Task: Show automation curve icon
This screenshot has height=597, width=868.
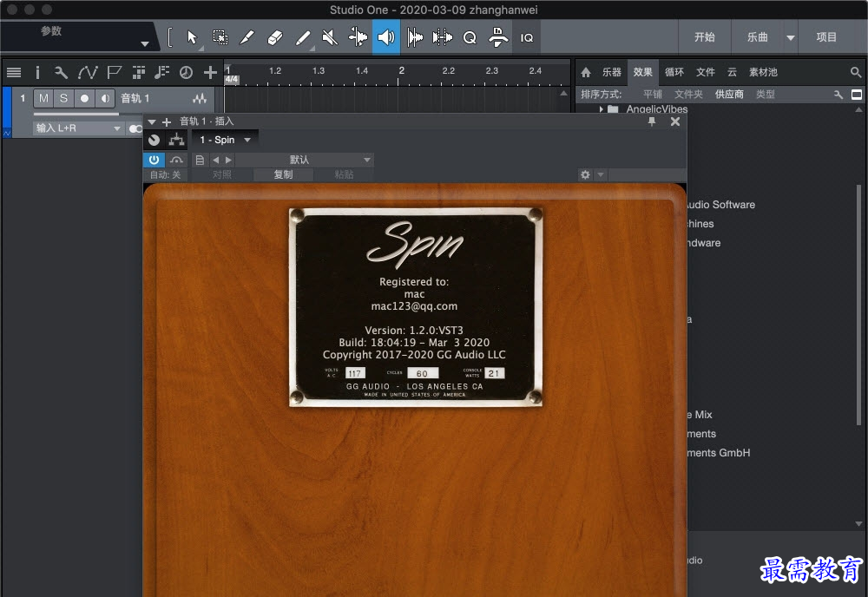Action: click(88, 73)
